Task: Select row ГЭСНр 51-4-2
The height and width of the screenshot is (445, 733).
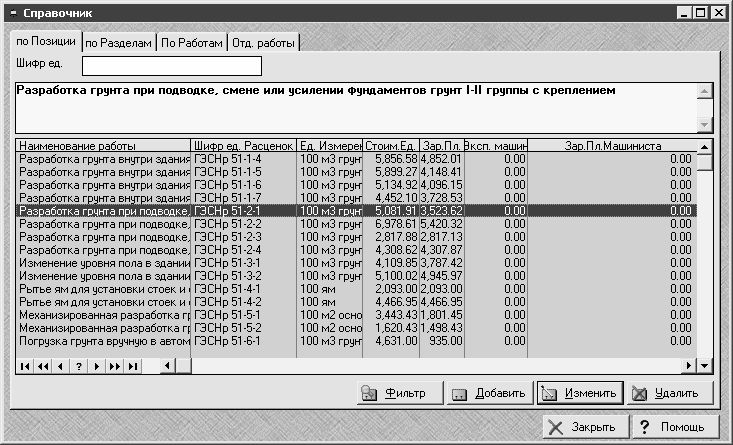Action: (x=356, y=302)
